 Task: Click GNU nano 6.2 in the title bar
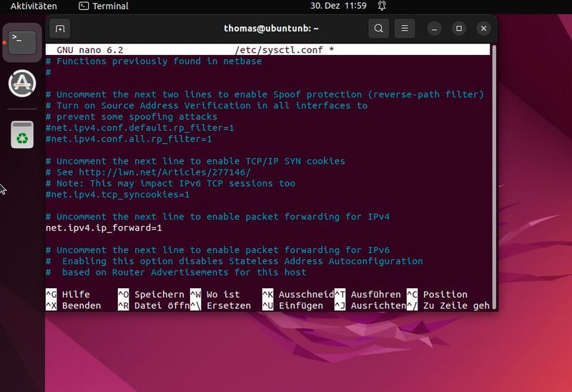pyautogui.click(x=90, y=50)
